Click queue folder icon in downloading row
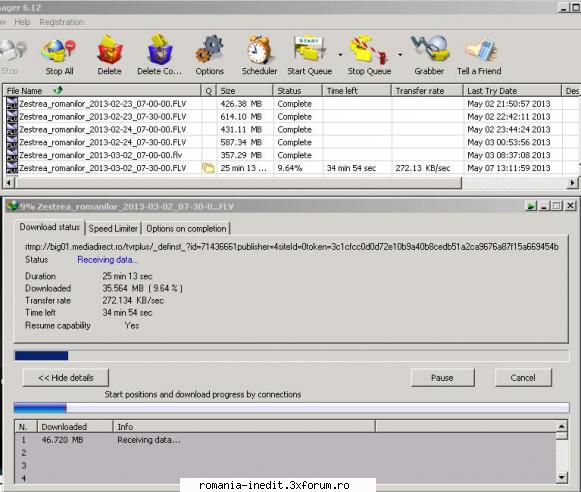 208,168
